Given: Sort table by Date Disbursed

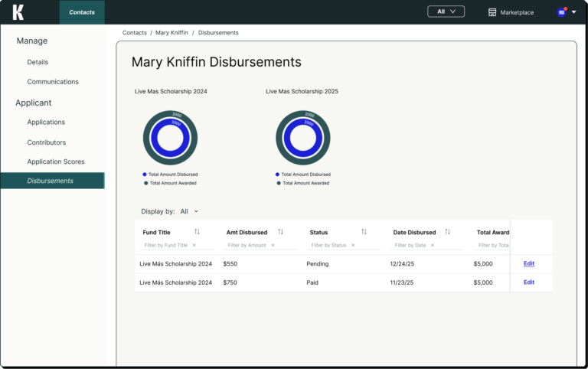Looking at the screenshot, I should (x=447, y=232).
